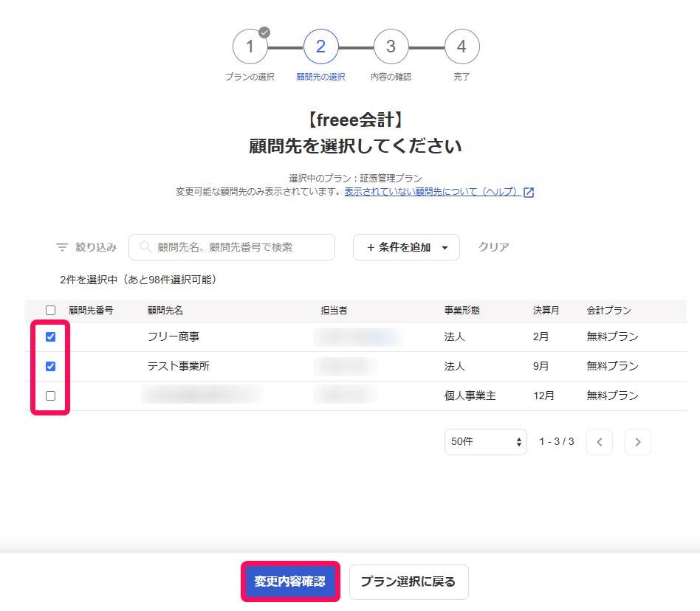700x611 pixels.
Task: Select the フリー商事 client name
Action: 174,336
